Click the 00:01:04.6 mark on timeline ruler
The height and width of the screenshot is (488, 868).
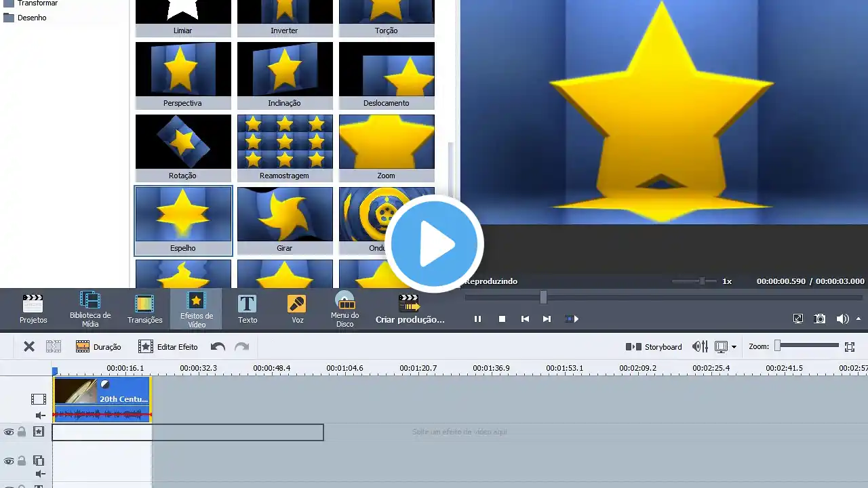pyautogui.click(x=344, y=368)
